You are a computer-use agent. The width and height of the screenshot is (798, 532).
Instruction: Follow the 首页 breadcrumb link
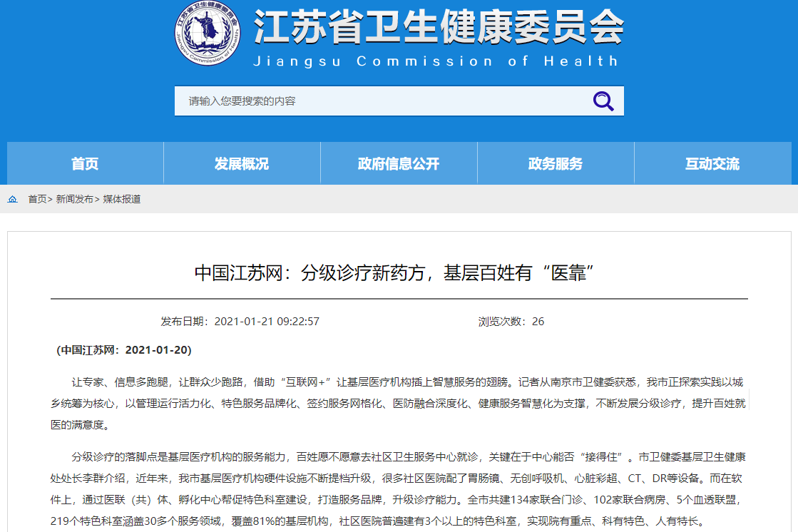37,200
